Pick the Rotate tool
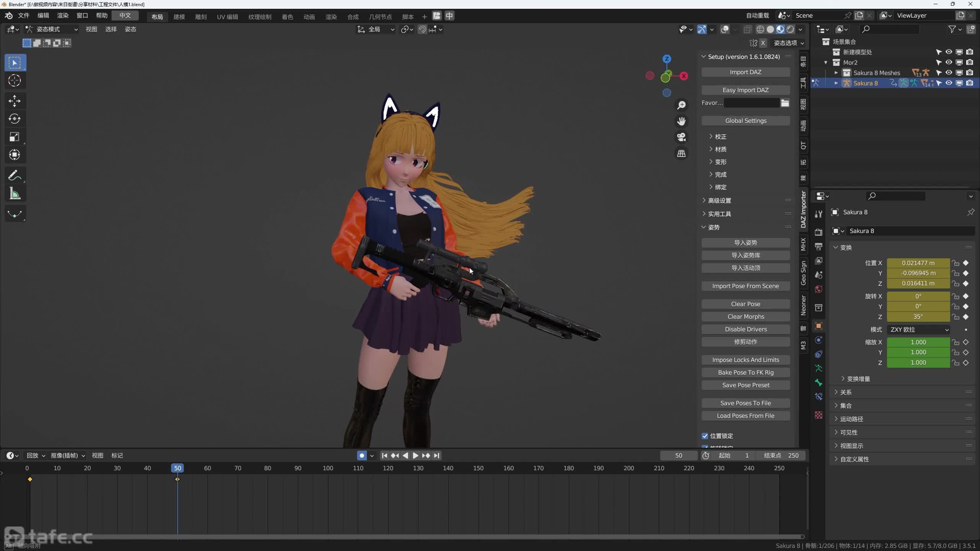This screenshot has width=980, height=551. click(x=15, y=119)
